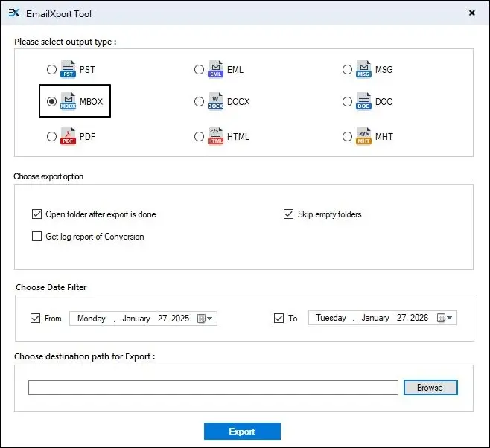490x448 pixels.
Task: Click Get log report of Conversion label
Action: pyautogui.click(x=95, y=237)
